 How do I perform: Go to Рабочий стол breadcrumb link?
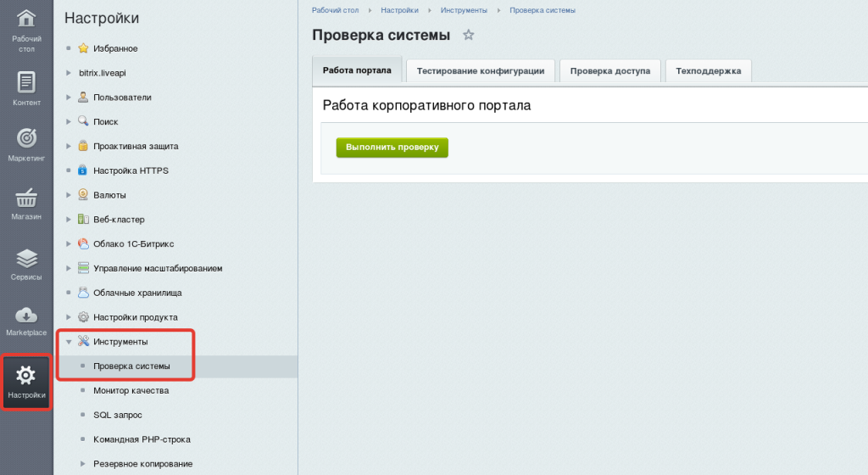click(335, 10)
